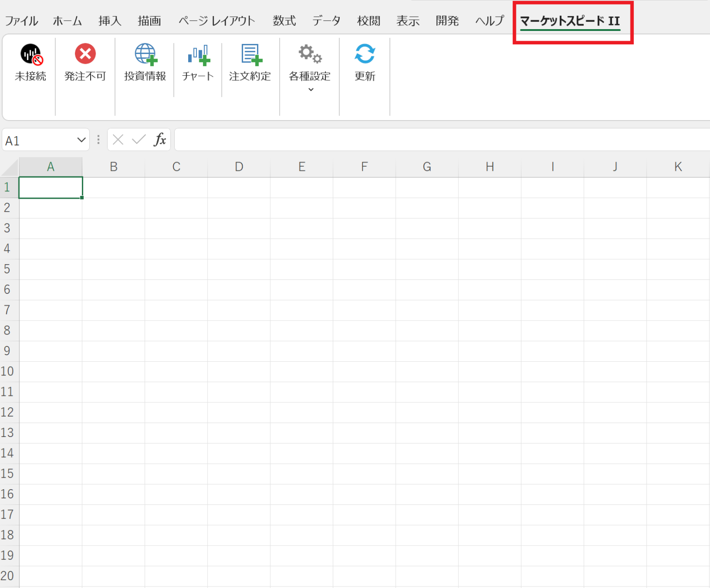
Task: Select row 10 header
Action: [8, 371]
